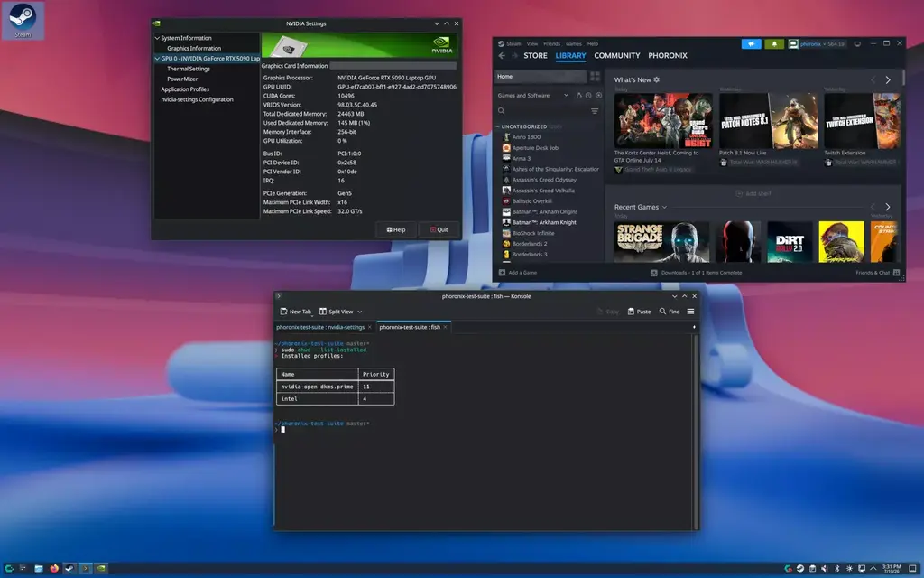Open Strange Brigade recent game thumbnail
The height and width of the screenshot is (578, 924).
click(x=661, y=242)
